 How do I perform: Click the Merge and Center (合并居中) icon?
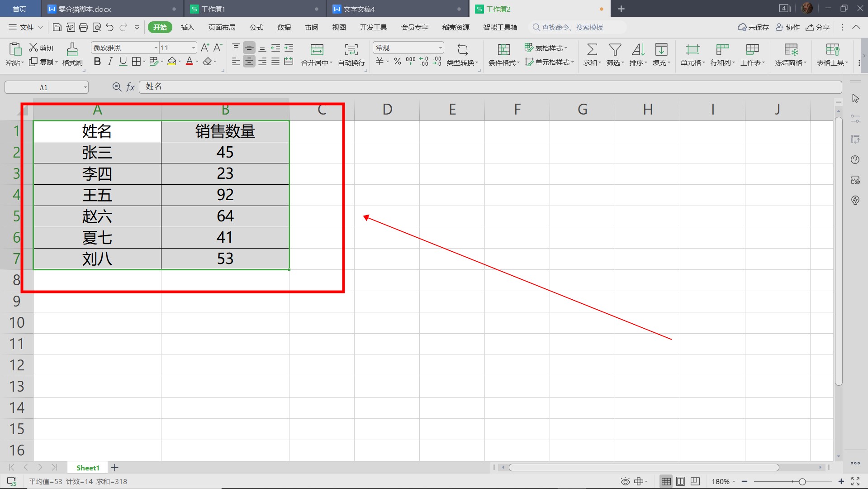pyautogui.click(x=317, y=49)
